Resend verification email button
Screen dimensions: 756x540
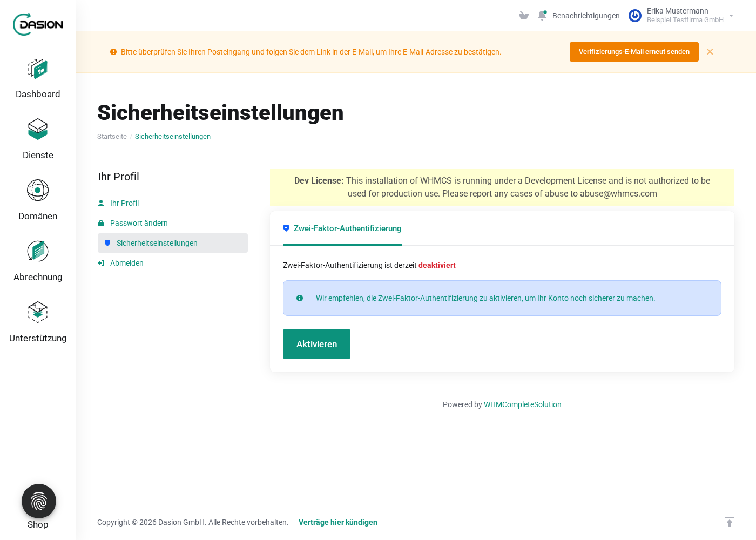(634, 52)
